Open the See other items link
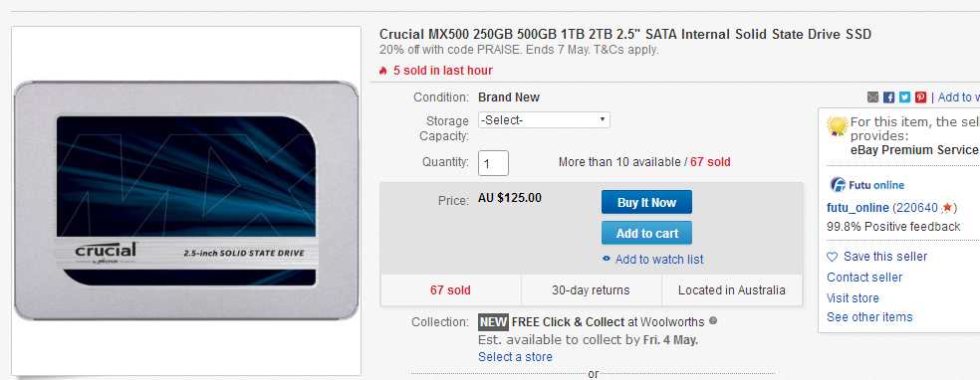 click(869, 317)
